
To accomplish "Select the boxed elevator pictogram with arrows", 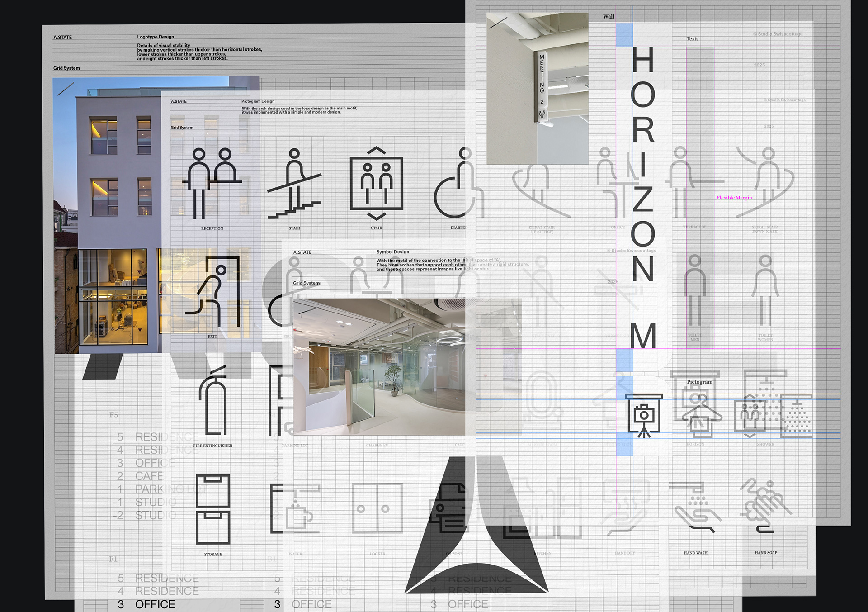I will (x=377, y=184).
